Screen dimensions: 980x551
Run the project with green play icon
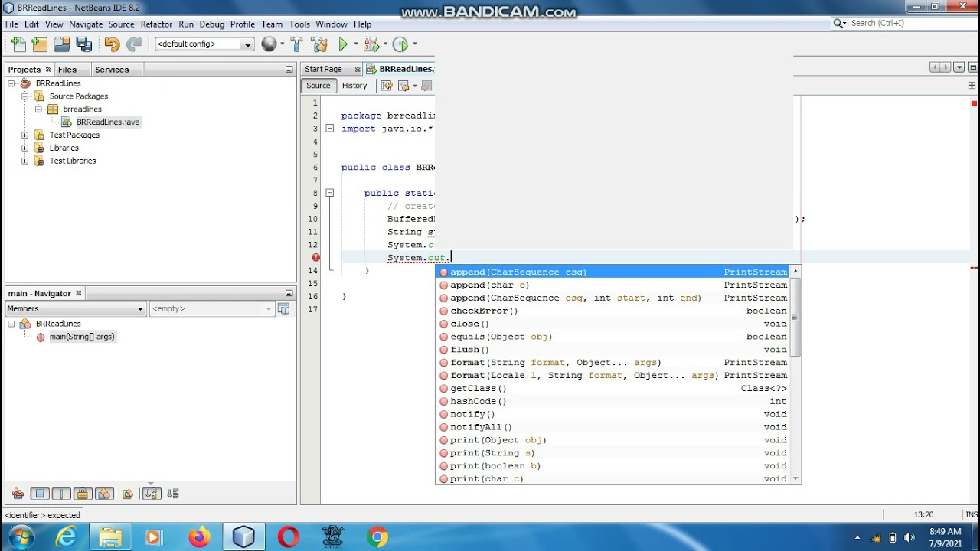click(x=343, y=44)
